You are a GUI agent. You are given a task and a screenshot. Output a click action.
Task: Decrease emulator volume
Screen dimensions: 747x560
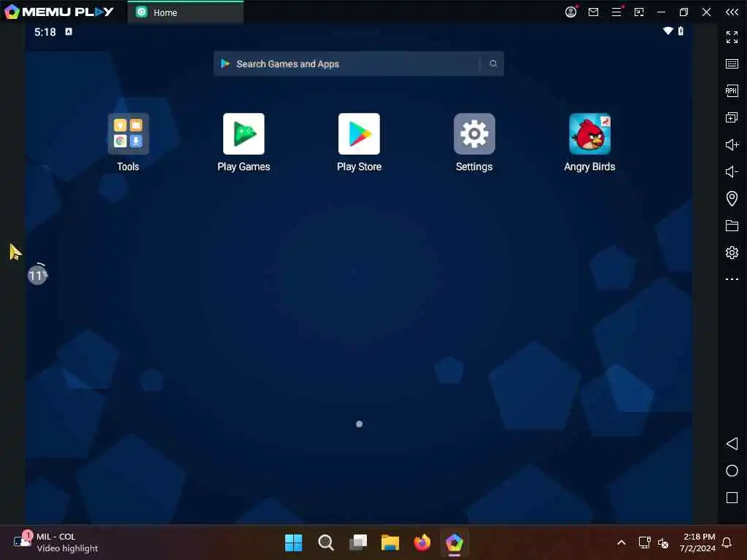[732, 171]
